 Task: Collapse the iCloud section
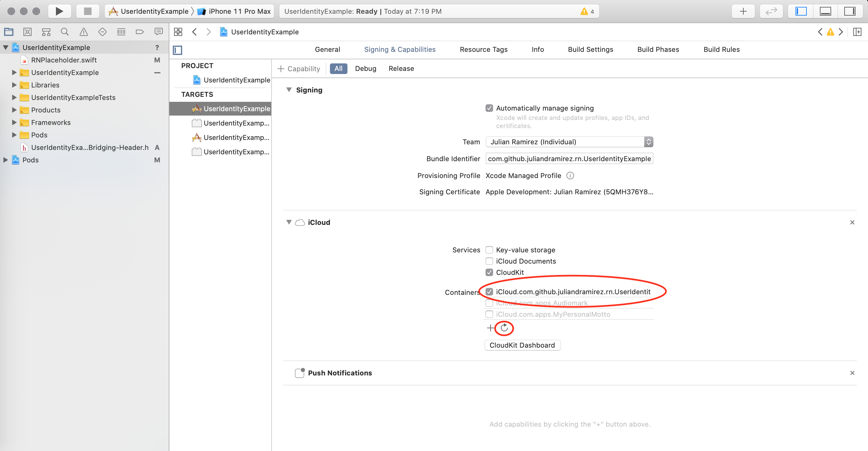pyautogui.click(x=289, y=222)
